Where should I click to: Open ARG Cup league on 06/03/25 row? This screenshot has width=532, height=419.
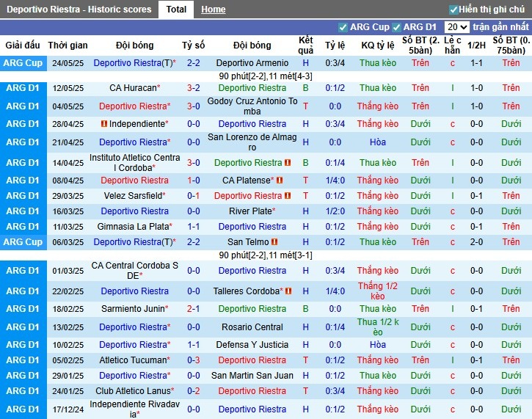click(x=23, y=242)
